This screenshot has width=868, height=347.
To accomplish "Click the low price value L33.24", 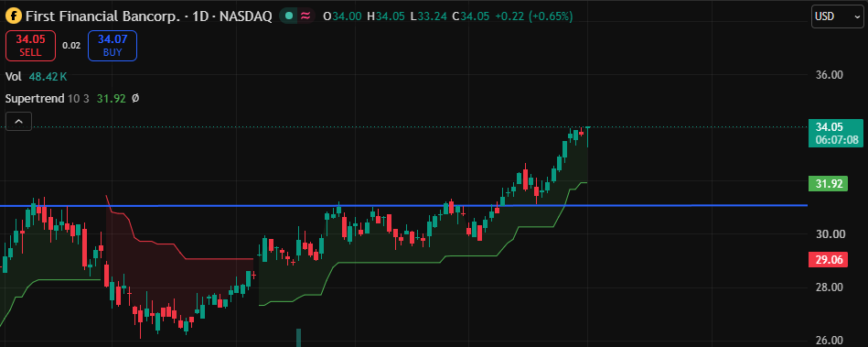I will coord(428,16).
